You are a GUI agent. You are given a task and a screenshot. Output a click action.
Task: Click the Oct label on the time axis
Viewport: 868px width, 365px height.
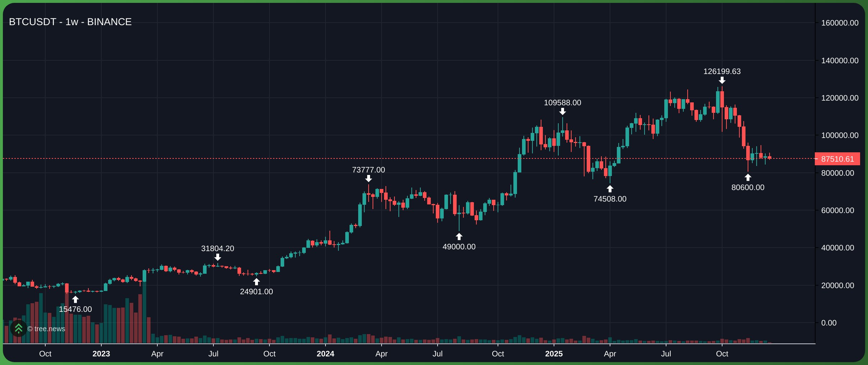(x=46, y=354)
